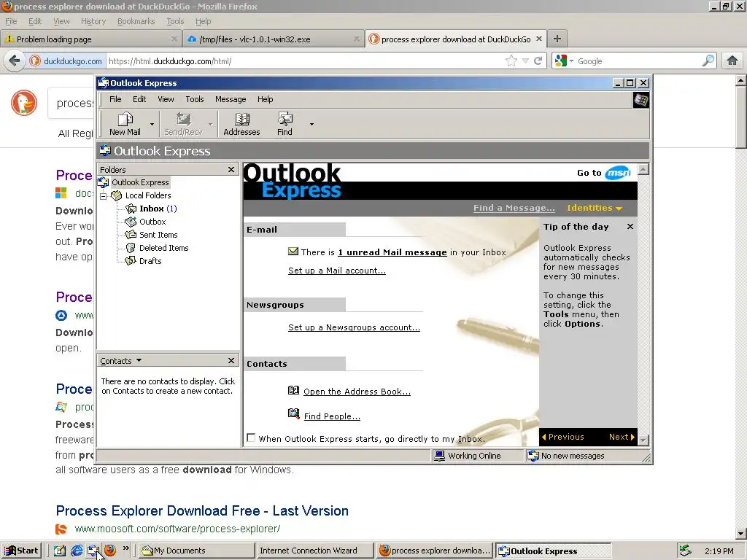Screen dimensions: 747x560
Task: Click Go to MSN logo
Action: click(618, 172)
